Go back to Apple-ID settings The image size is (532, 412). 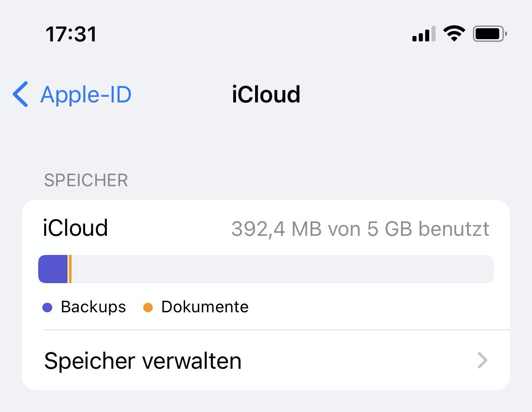point(72,94)
